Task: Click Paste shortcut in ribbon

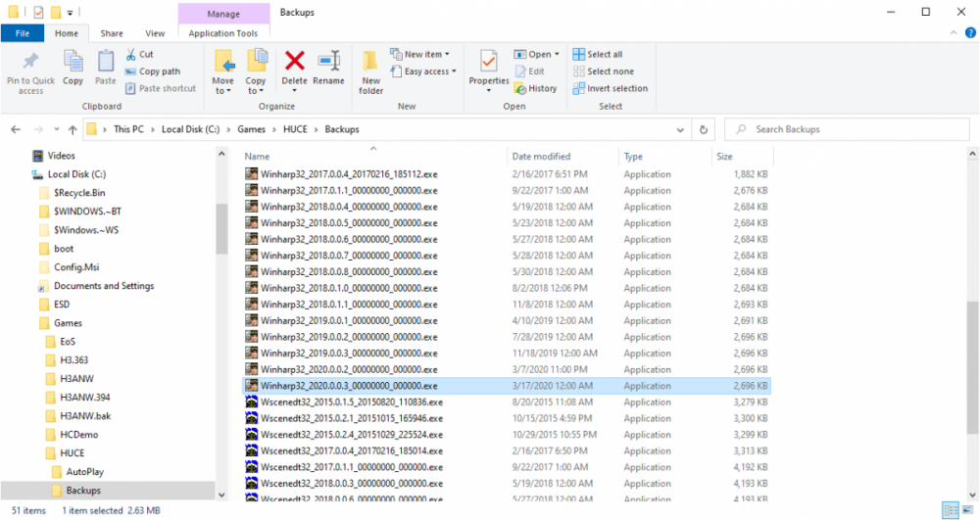Action: tap(161, 89)
